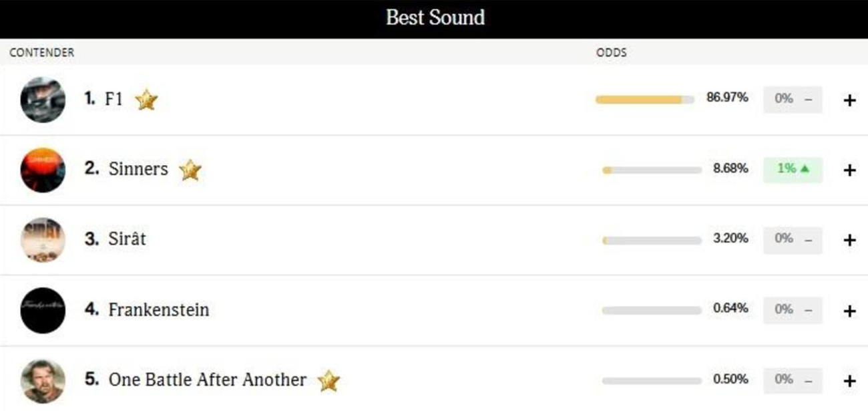Expand the F1 row with plus icon
This screenshot has height=411, width=868.
tap(849, 100)
